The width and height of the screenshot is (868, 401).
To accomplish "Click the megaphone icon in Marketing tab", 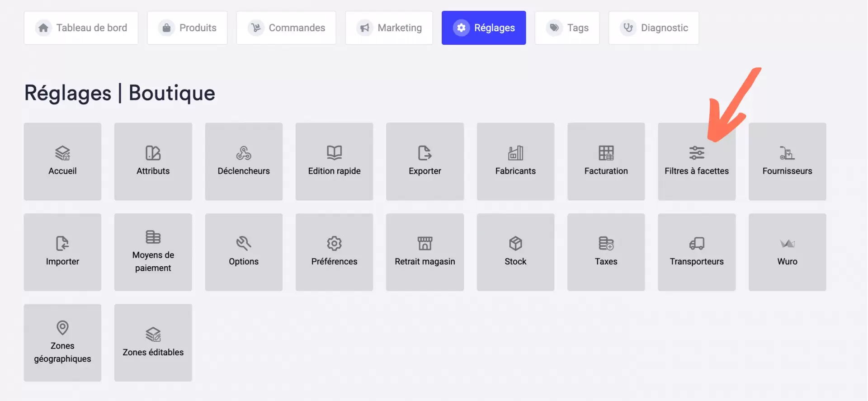I will 364,28.
